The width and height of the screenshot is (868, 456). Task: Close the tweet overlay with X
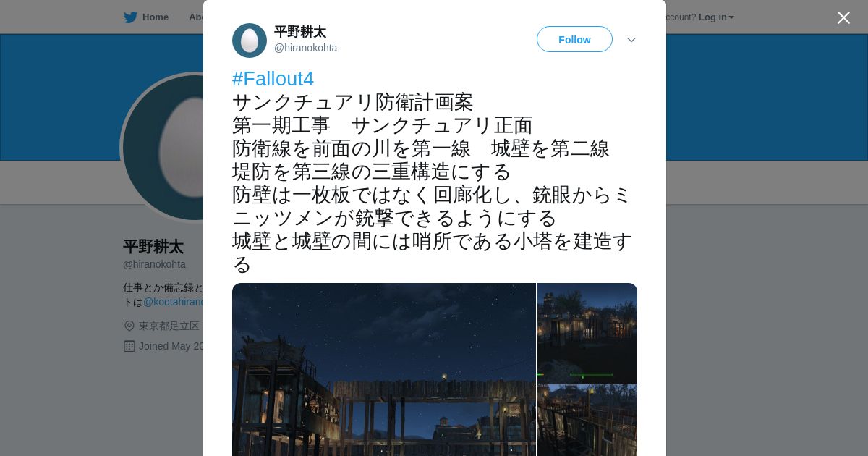point(843,17)
